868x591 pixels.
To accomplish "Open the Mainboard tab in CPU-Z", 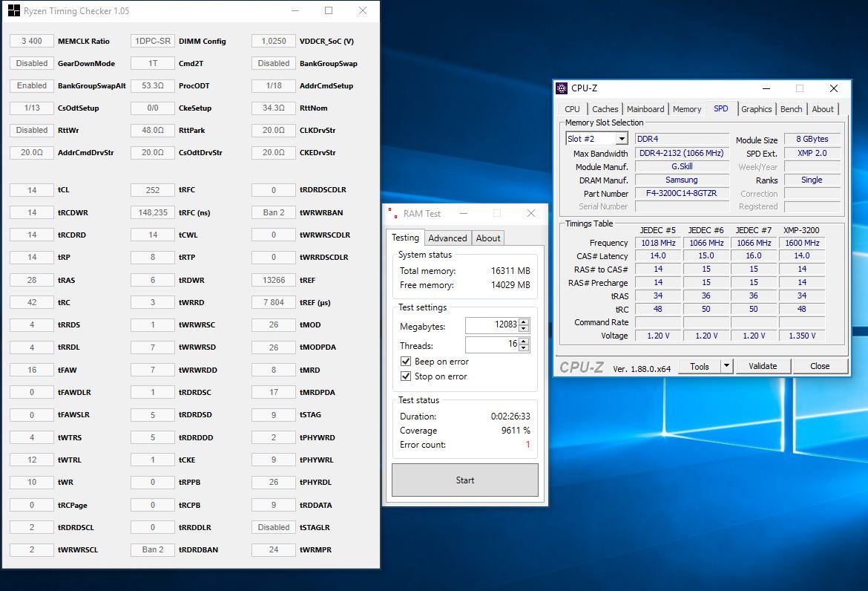I will (645, 109).
